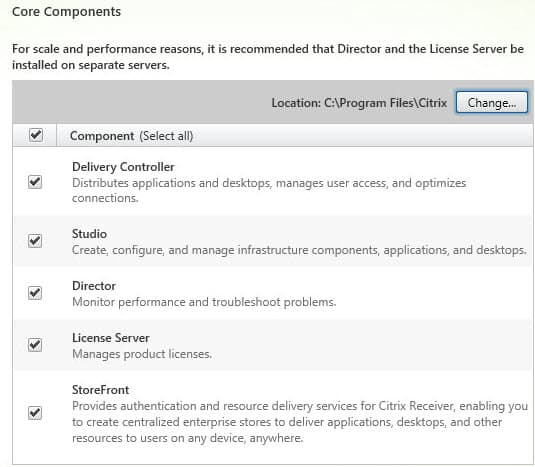This screenshot has height=467, width=535.
Task: Click the Director component name
Action: [94, 286]
